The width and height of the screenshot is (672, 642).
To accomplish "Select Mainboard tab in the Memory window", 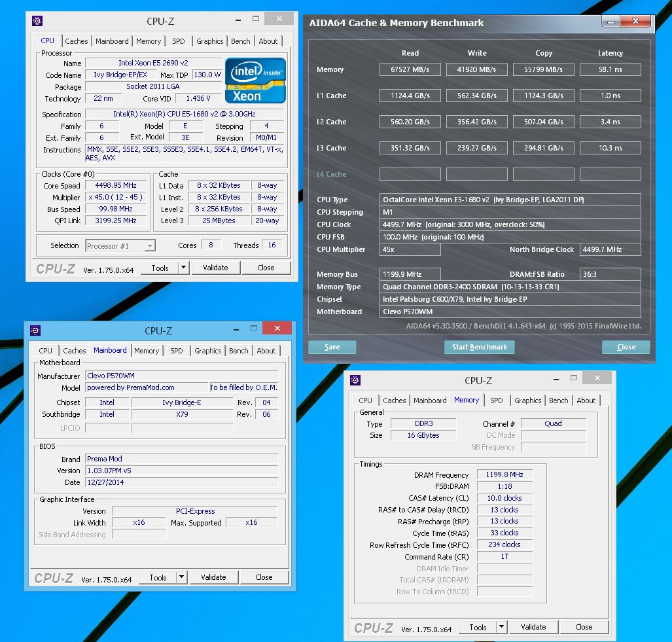I will 430,401.
